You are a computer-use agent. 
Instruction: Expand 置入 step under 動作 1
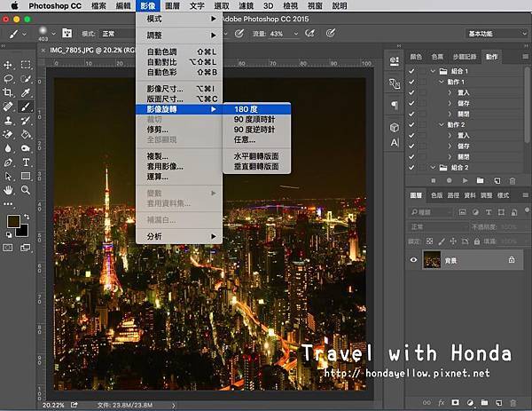(x=450, y=92)
